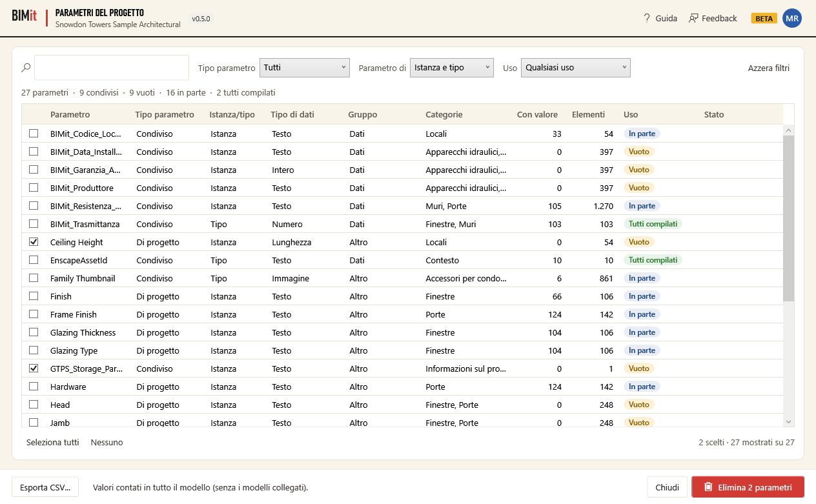The width and height of the screenshot is (816, 504).
Task: Click the scrollbar up arrow
Action: pos(788,130)
